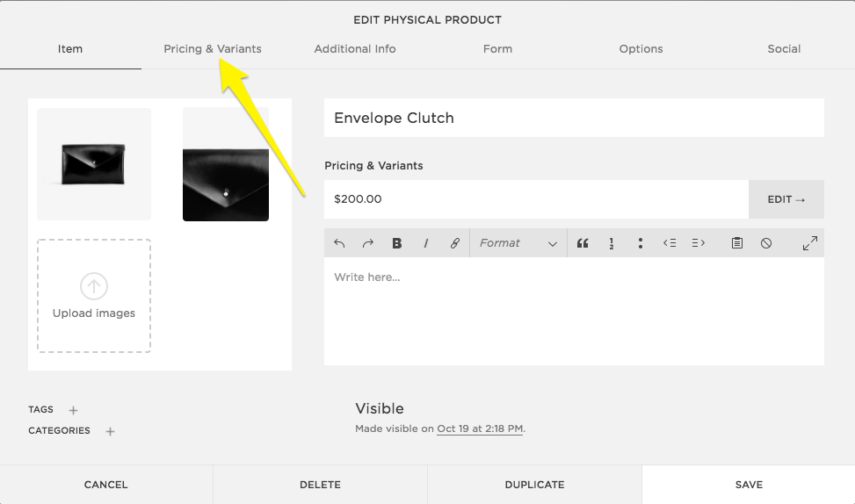Screen dimensions: 855x504
Task: Switch to the Pricing & Variants tab
Action: (x=213, y=49)
